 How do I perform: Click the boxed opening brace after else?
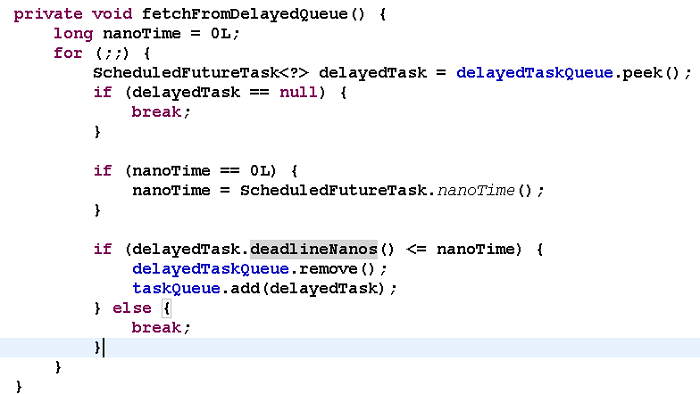tap(167, 308)
